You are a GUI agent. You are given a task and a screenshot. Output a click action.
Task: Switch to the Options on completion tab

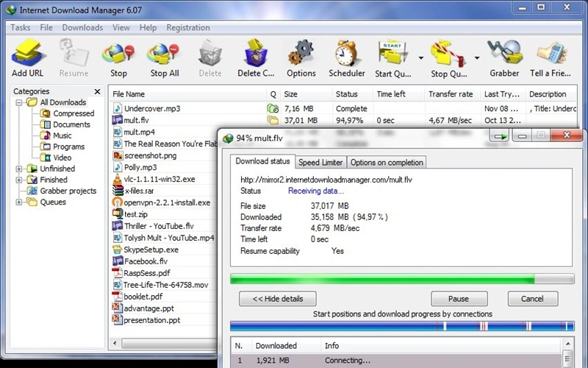[387, 162]
